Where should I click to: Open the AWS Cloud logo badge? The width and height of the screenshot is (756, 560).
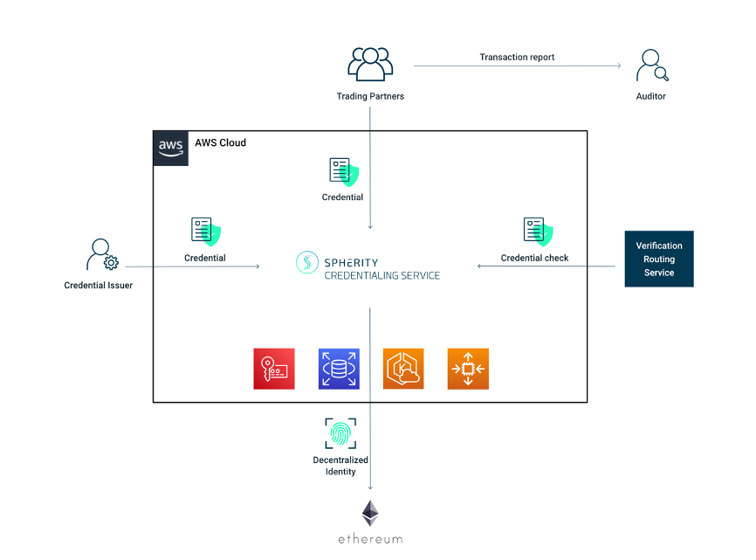point(170,149)
